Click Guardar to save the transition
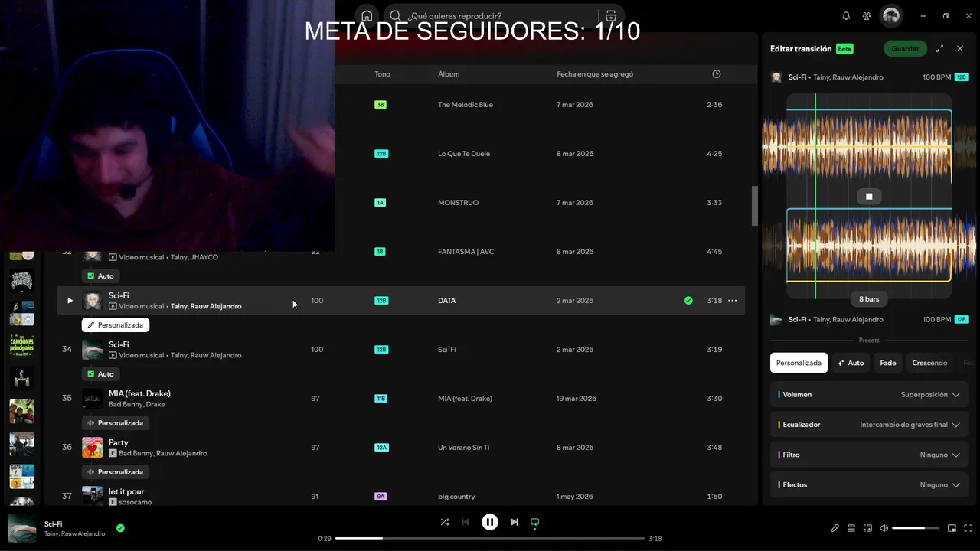 pos(905,48)
